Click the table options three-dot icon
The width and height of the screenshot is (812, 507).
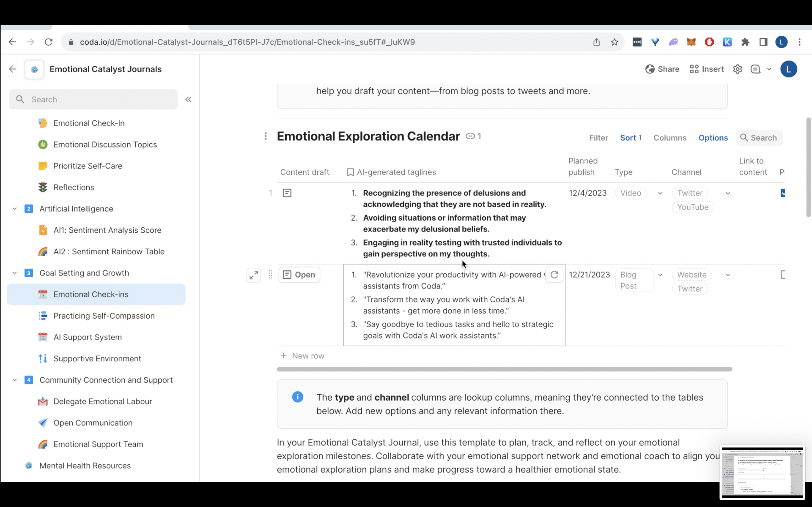[265, 136]
